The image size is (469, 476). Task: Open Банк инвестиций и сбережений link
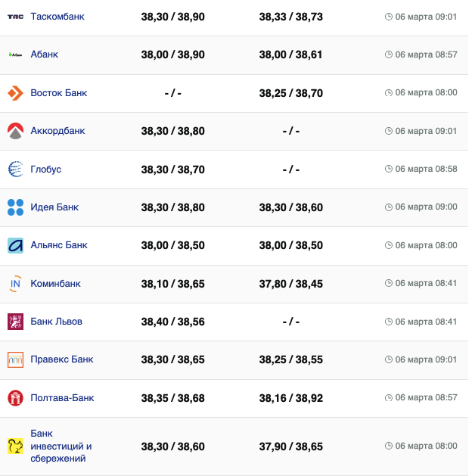coord(61,446)
